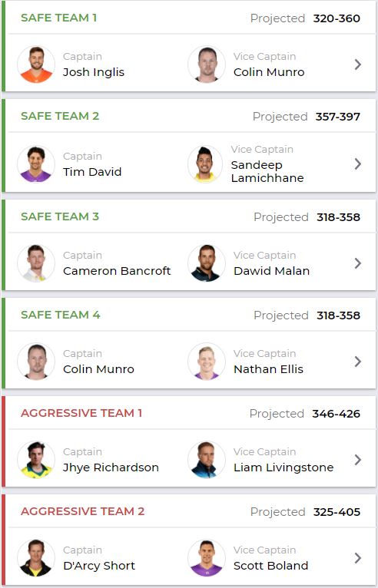Open Safe Team 2 chevron arrow
The image size is (378, 588).
click(x=358, y=164)
